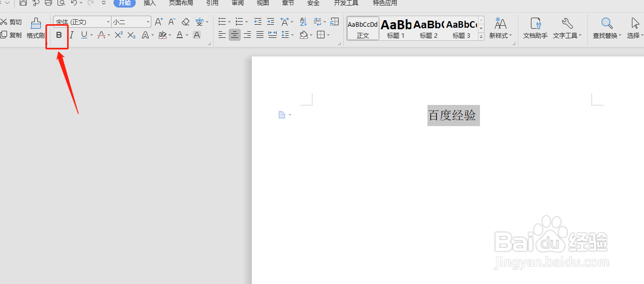Redo the action
This screenshot has height=284, width=644.
91,3
